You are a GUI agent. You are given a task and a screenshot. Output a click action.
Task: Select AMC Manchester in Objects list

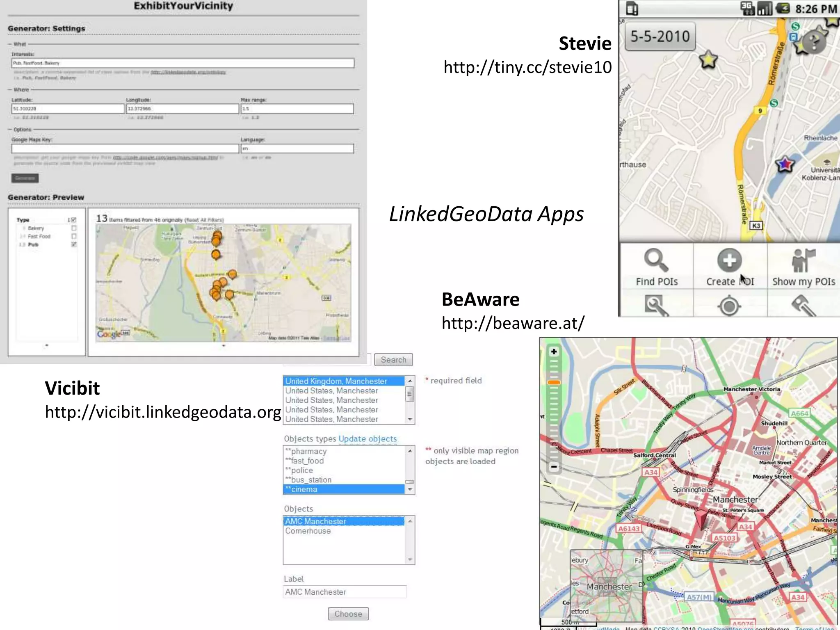coord(344,521)
